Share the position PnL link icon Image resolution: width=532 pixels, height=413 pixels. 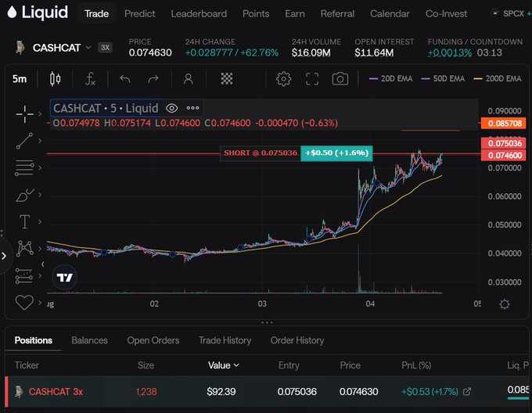[x=467, y=392]
